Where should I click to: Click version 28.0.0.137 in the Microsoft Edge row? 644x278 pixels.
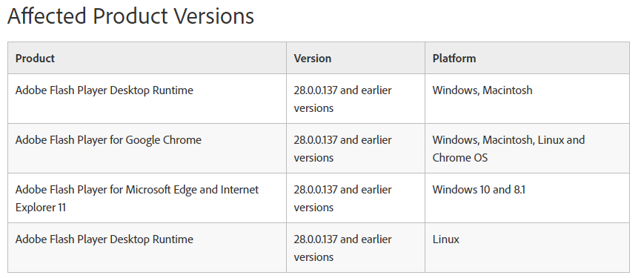pyautogui.click(x=316, y=190)
